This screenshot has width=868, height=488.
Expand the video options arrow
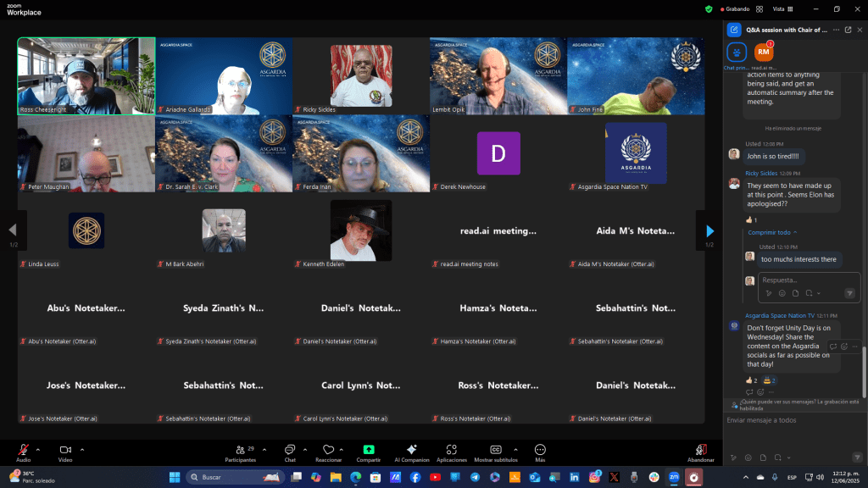pos(82,449)
